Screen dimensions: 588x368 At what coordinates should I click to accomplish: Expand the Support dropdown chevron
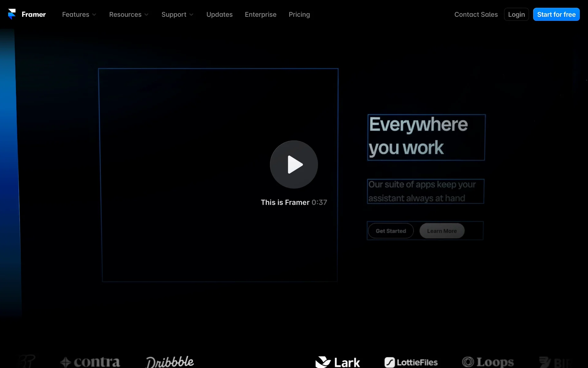(x=191, y=15)
